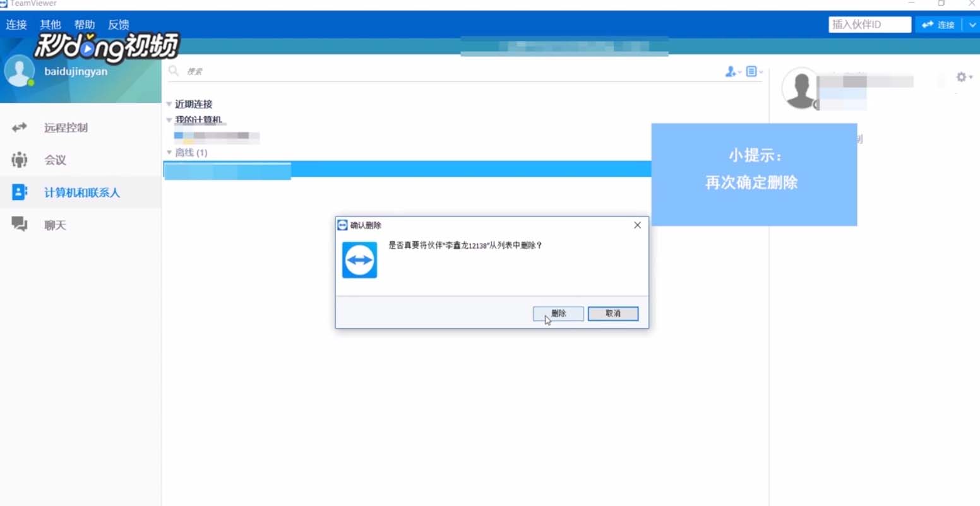Click the 取消 button in the dialog
This screenshot has width=980, height=506.
(613, 314)
